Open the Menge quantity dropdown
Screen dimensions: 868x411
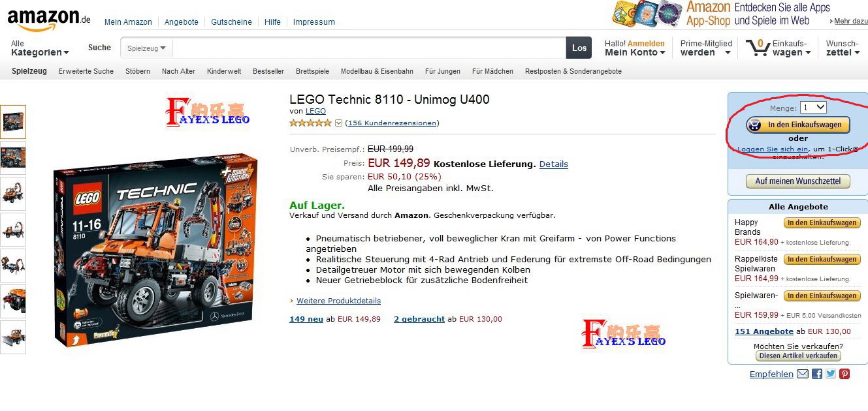[813, 108]
